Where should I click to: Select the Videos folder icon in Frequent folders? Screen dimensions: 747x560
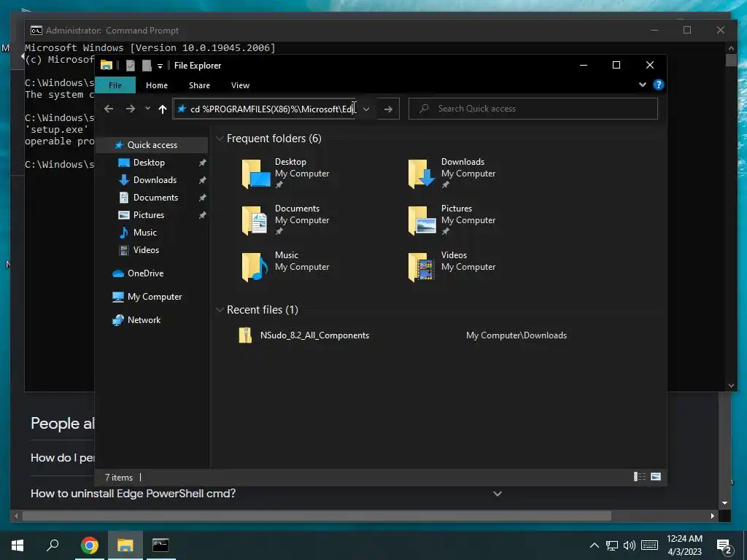(422, 267)
